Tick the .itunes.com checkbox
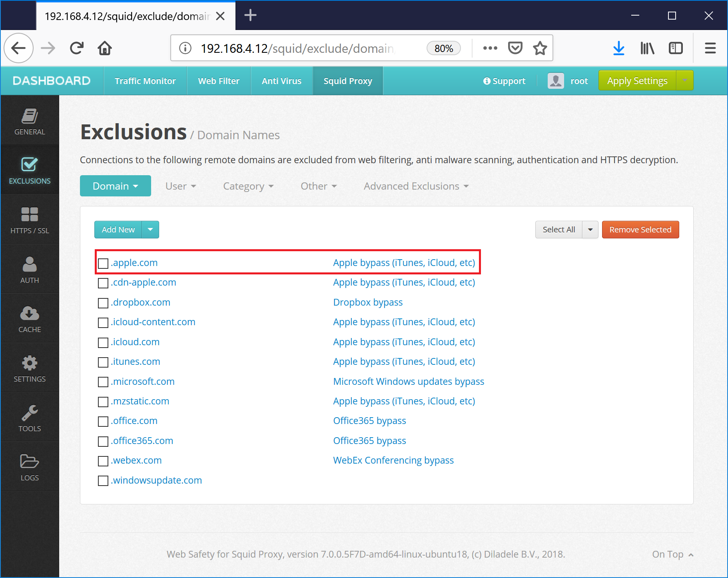This screenshot has height=578, width=728. click(x=103, y=362)
